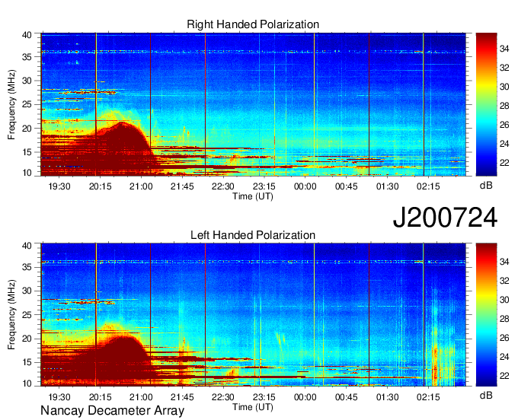
Task: Click the 02:15 time tick of right-handed plot
Action: point(428,186)
